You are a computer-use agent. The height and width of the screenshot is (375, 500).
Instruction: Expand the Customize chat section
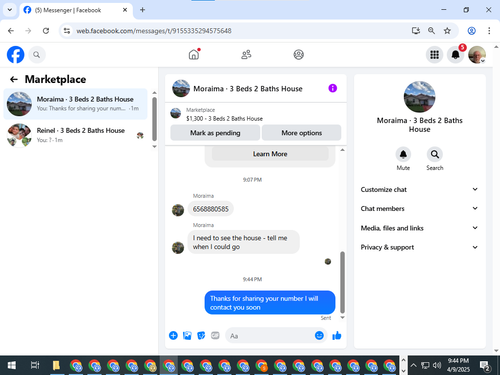[x=419, y=189]
